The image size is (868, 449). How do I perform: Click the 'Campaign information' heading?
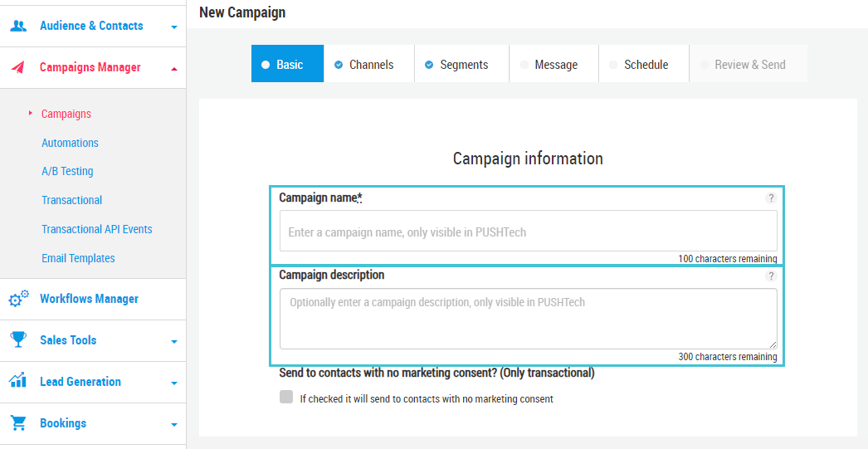[528, 159]
